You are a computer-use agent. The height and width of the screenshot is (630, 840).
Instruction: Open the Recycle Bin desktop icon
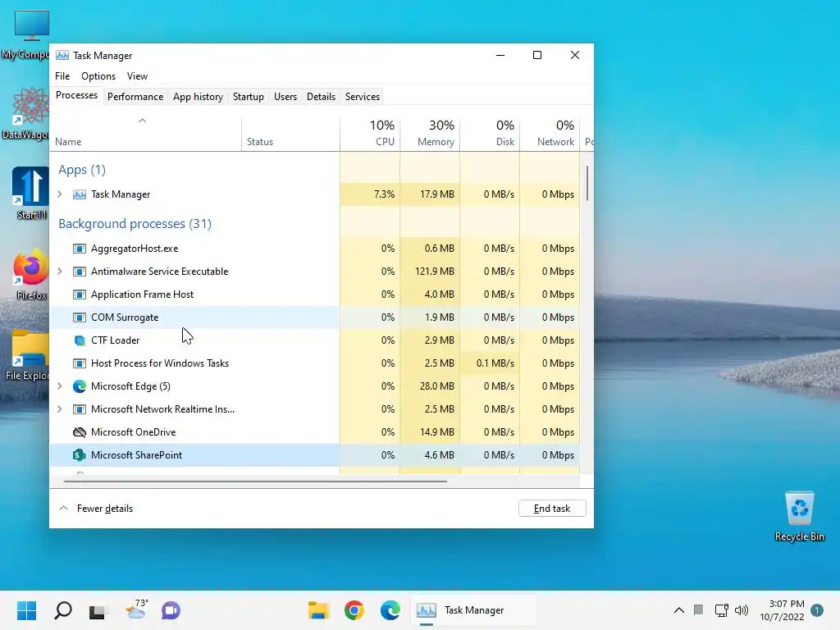799,517
